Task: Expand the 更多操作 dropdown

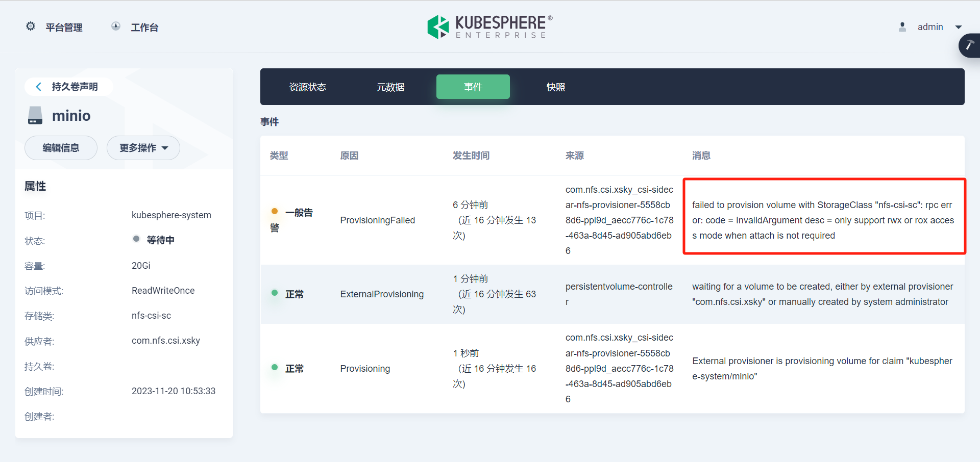Action: tap(143, 148)
